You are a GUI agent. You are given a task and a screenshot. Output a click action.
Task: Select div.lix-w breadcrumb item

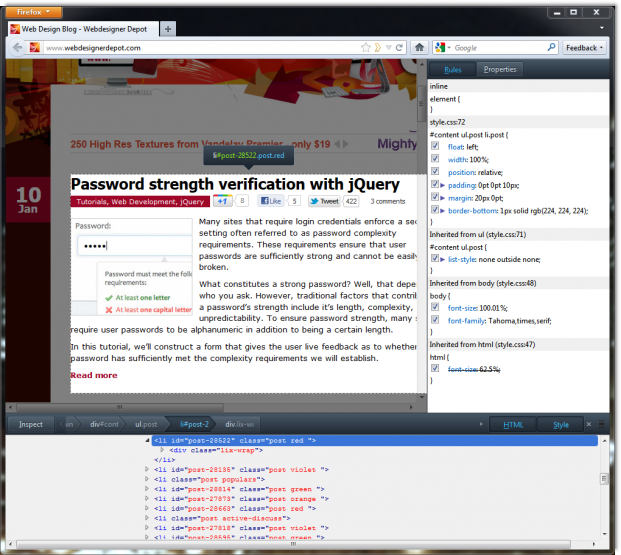[x=240, y=424]
